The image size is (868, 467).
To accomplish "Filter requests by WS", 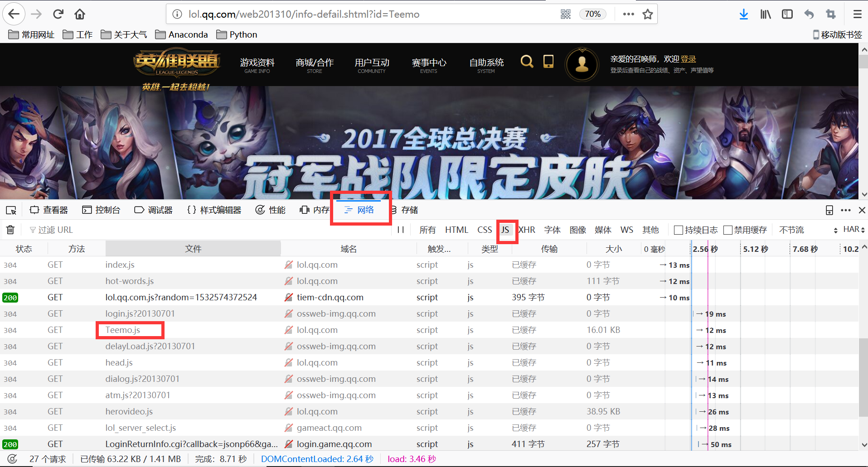I will coord(627,230).
